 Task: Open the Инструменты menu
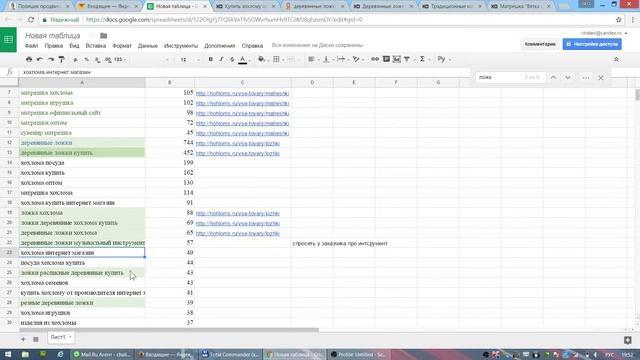(x=181, y=46)
